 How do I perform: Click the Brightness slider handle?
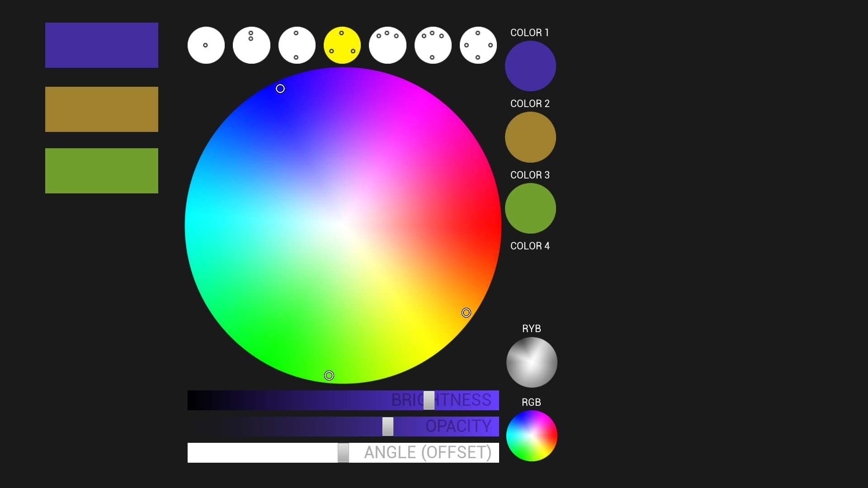pyautogui.click(x=429, y=400)
